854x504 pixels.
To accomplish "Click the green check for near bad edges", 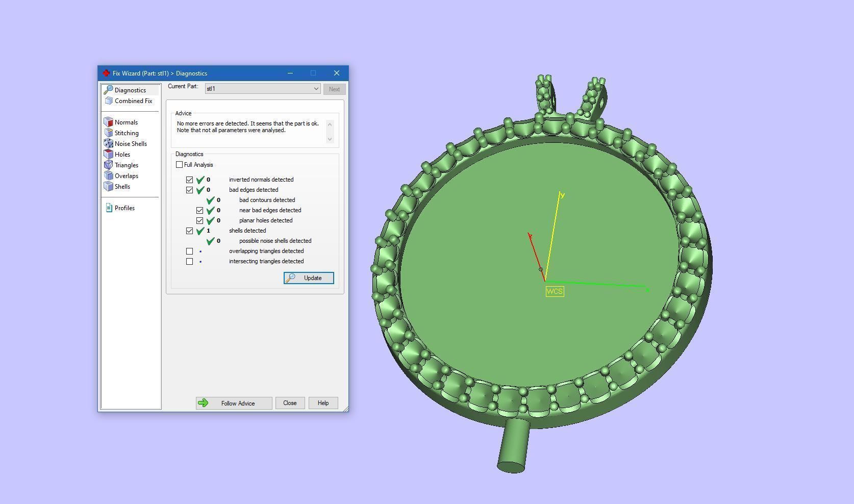I will click(x=211, y=210).
